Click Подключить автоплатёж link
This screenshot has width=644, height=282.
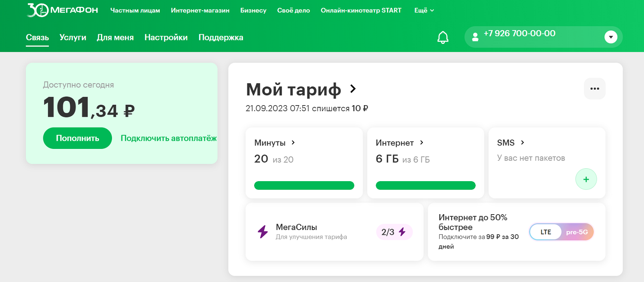click(x=168, y=138)
